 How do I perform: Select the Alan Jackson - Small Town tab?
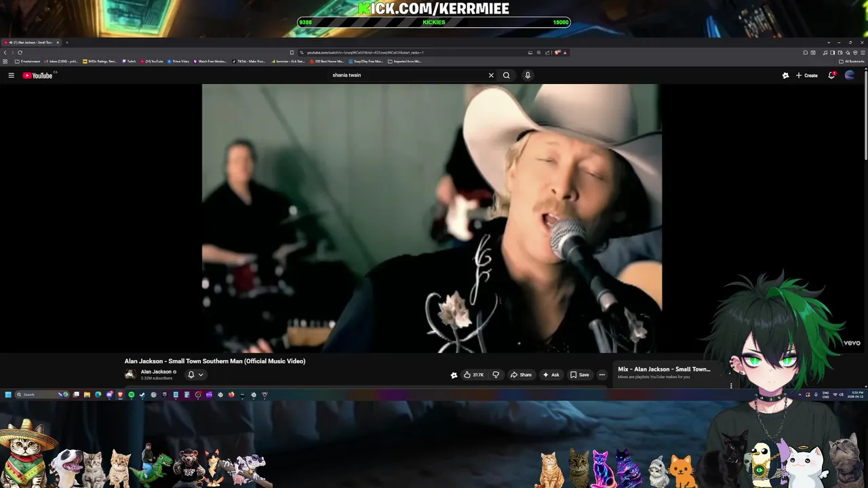(x=31, y=42)
